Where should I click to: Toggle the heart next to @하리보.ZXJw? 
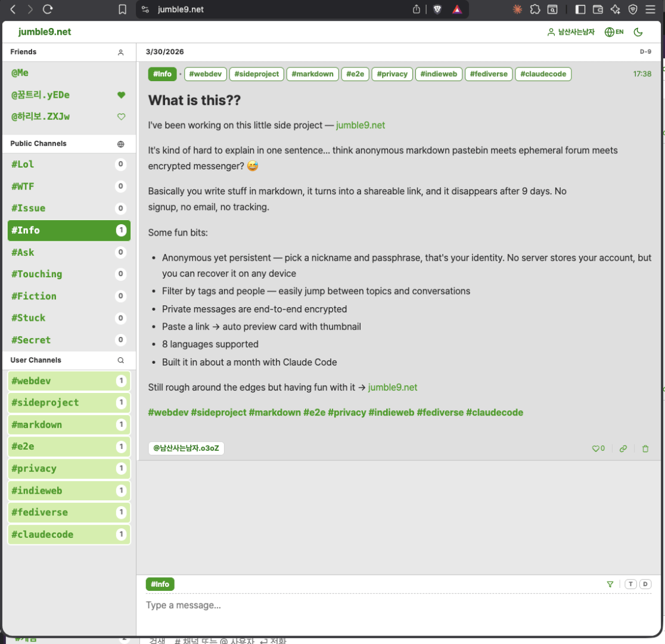[121, 117]
